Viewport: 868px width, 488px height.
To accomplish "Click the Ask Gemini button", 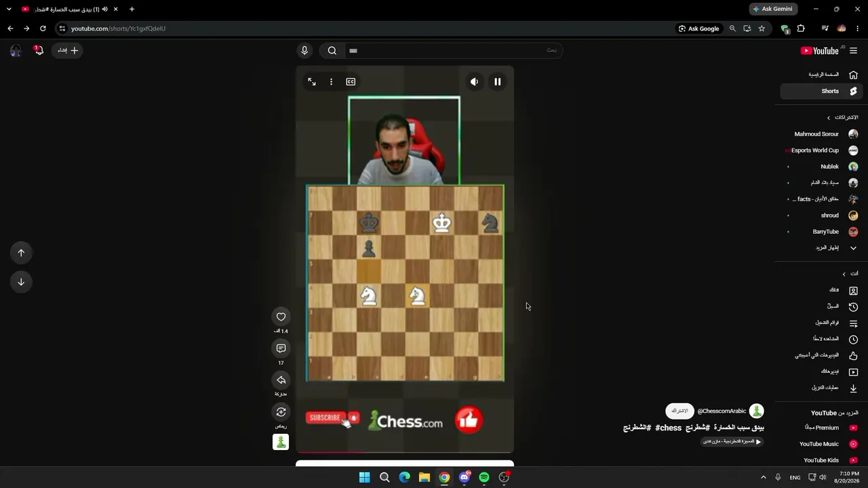I will coord(773,9).
